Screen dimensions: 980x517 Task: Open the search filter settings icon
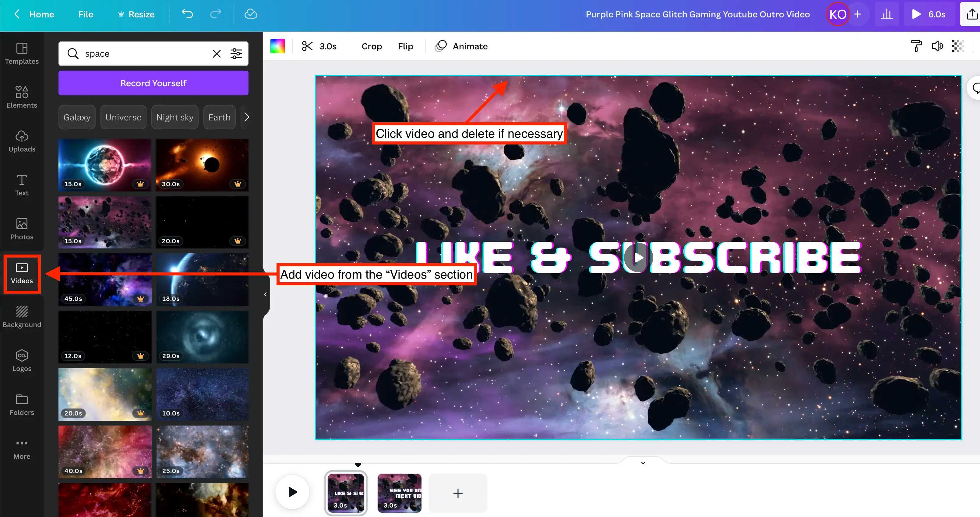coord(236,54)
